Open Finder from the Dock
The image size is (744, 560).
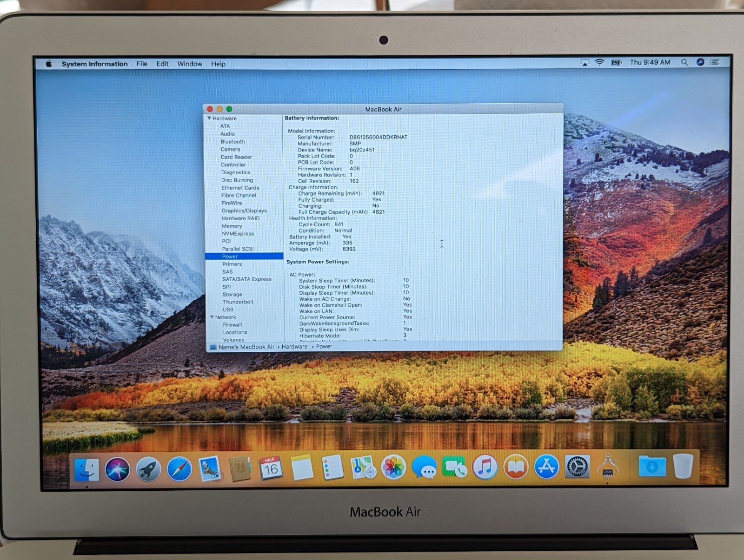(x=87, y=469)
